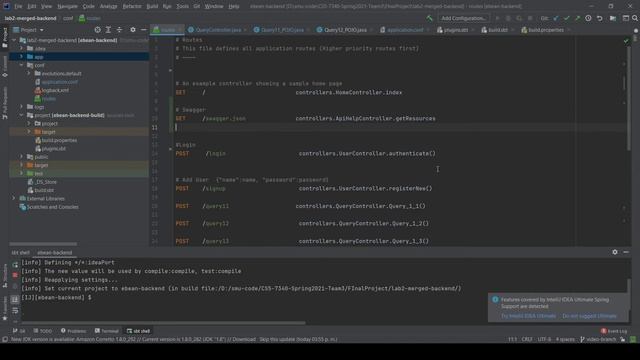
Task: Click the CRLF line separator widget
Action: 527,339
